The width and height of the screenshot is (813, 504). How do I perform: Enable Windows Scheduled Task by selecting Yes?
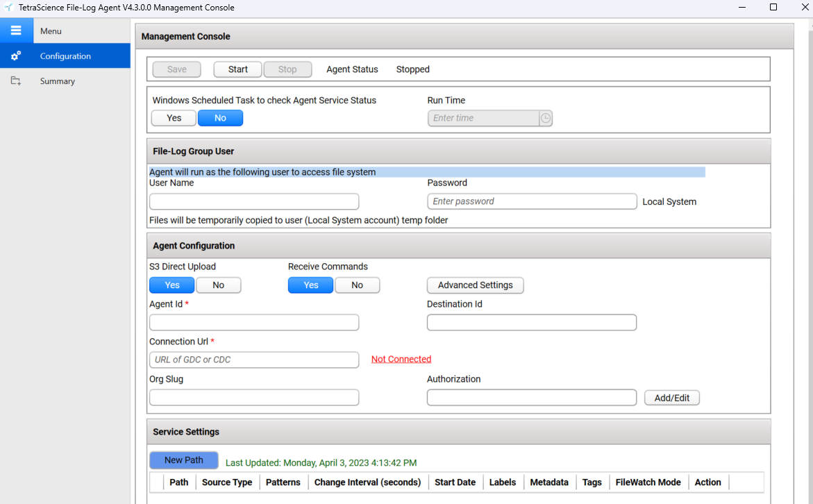173,117
